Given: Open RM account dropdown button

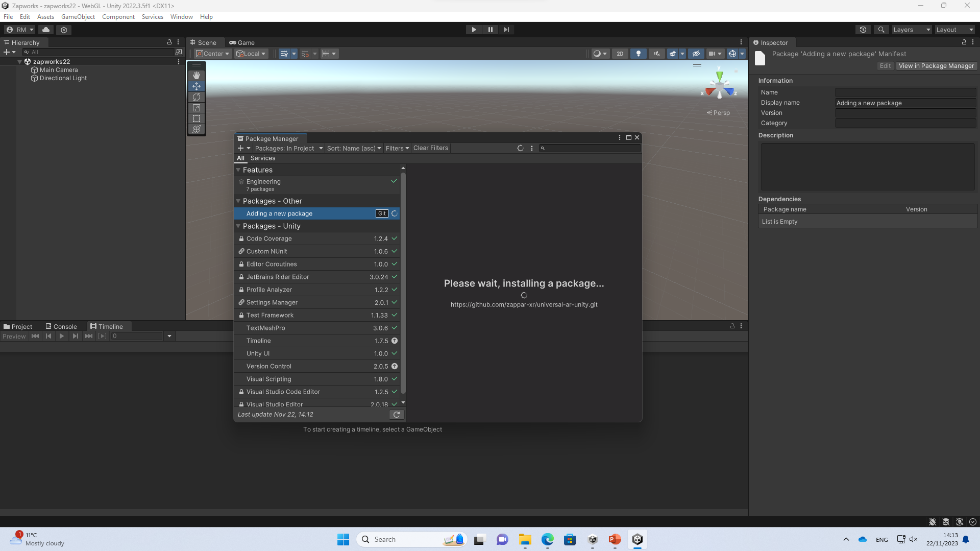Looking at the screenshot, I should (x=19, y=30).
